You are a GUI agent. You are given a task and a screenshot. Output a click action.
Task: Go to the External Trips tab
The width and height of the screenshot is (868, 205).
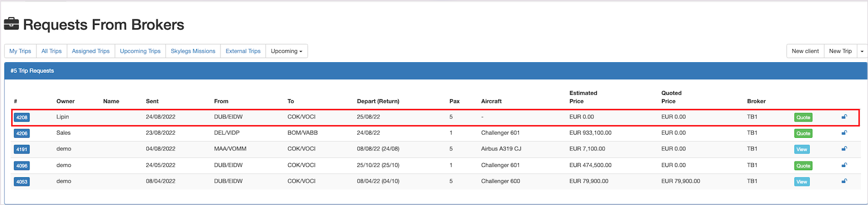243,51
